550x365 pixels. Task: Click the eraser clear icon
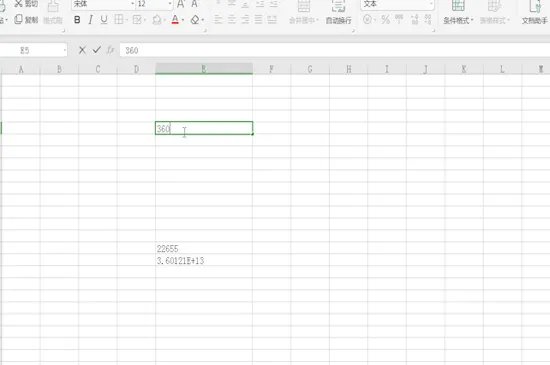(x=195, y=20)
